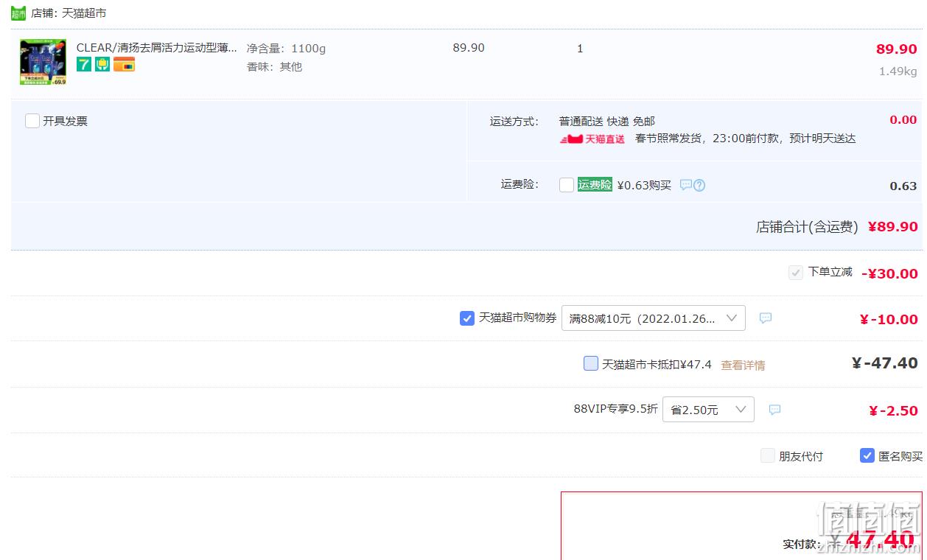Click the comment icon next to 天猫超市购物券 dropdown
927x560 pixels.
(x=766, y=318)
